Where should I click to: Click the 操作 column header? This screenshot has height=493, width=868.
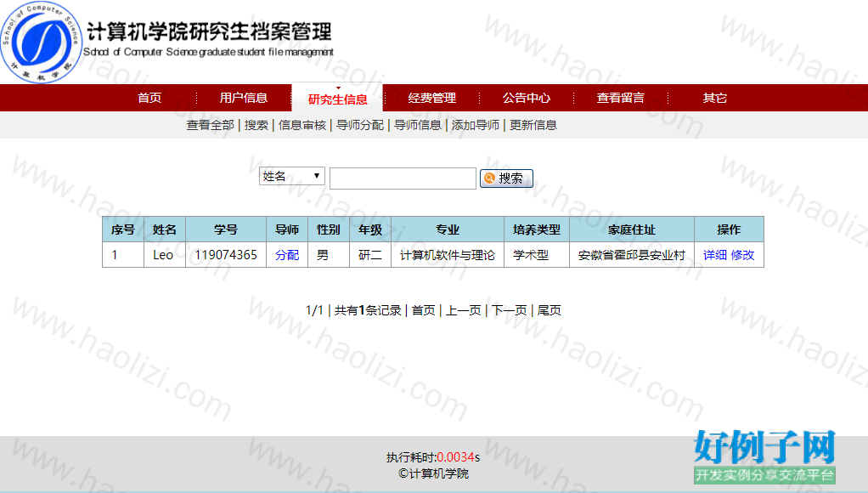pyautogui.click(x=729, y=229)
